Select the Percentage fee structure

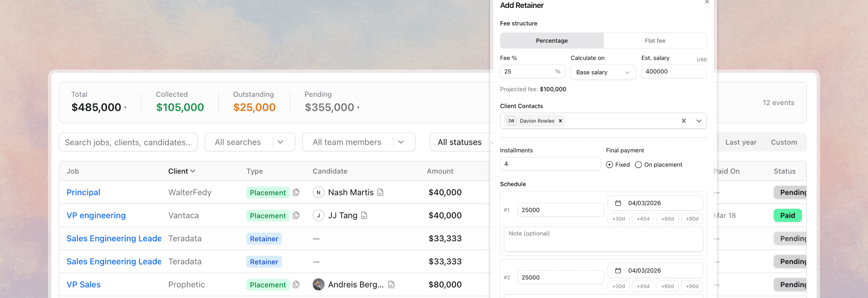click(552, 41)
